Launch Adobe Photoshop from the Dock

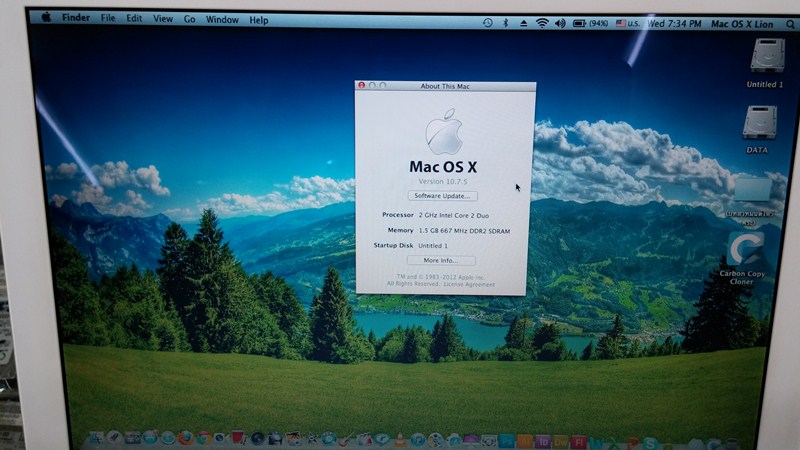pyautogui.click(x=507, y=441)
